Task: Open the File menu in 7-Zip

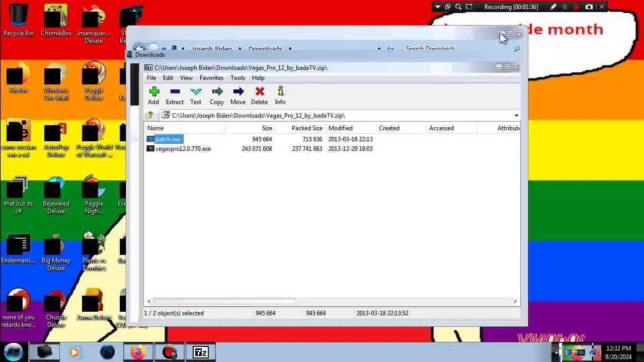Action: point(151,78)
